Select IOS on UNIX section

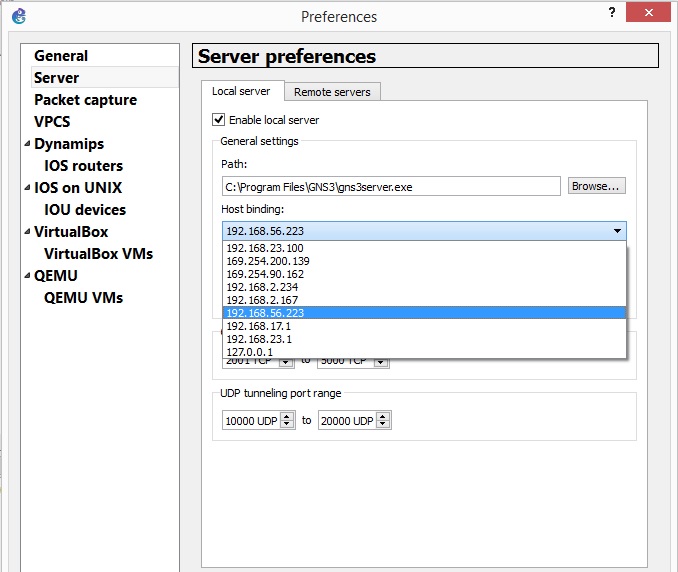pos(78,188)
